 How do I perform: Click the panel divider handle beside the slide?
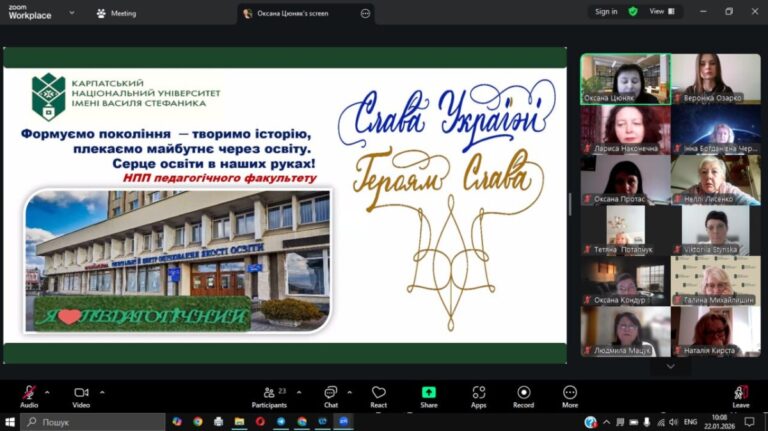coord(570,204)
